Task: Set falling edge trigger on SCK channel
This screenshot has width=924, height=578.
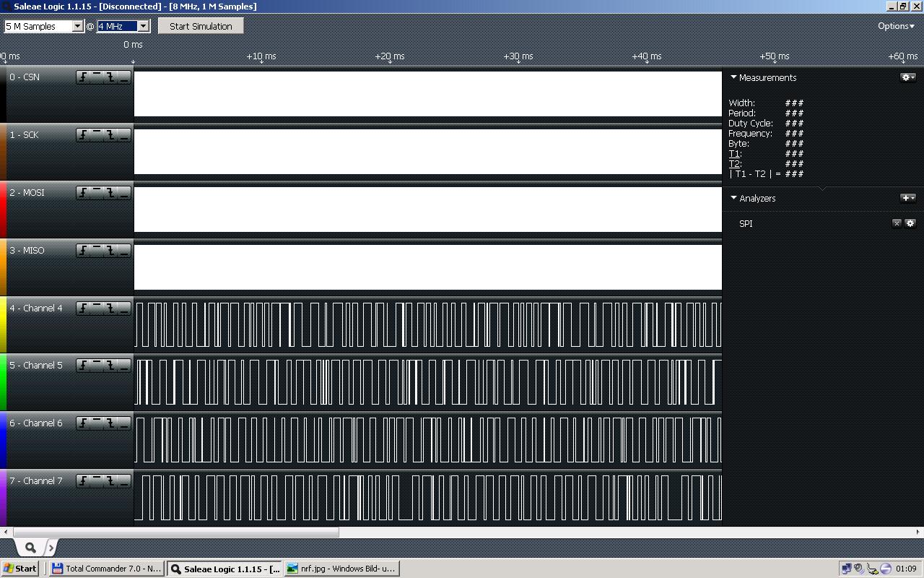Action: (x=110, y=135)
